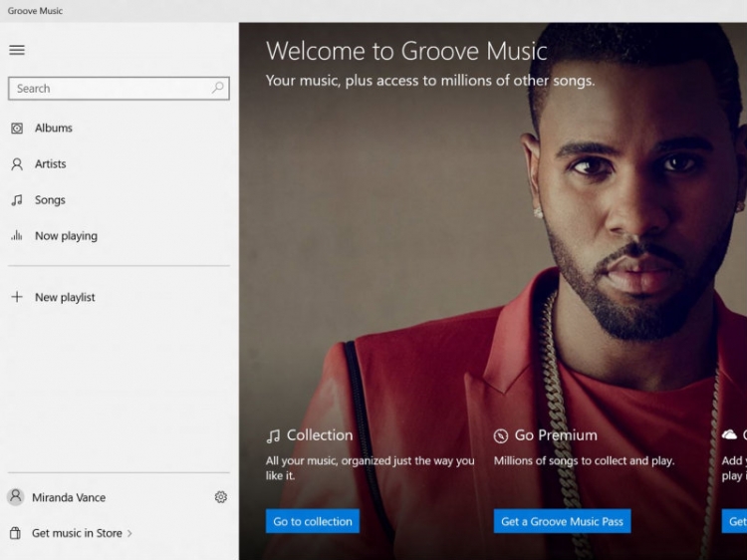Viewport: 747px width, 560px height.
Task: Click the search magnifier icon
Action: [x=218, y=88]
